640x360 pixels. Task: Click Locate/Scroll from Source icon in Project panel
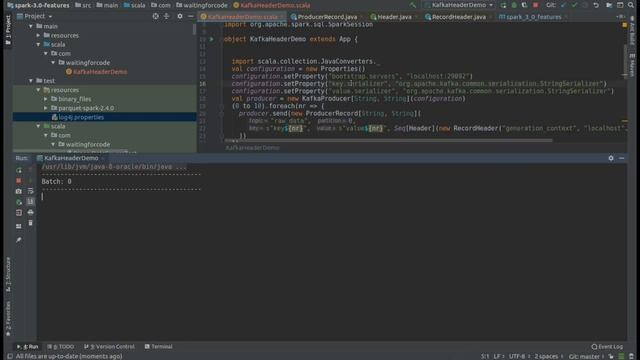click(156, 16)
